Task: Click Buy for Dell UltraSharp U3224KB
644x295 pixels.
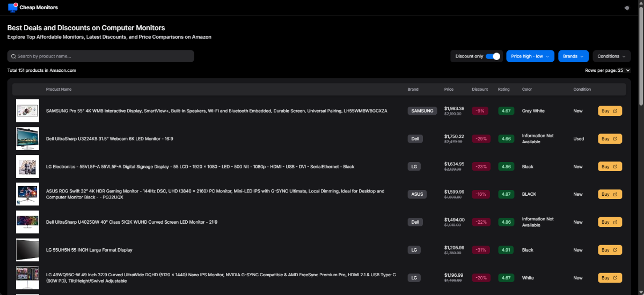Action: click(x=610, y=139)
